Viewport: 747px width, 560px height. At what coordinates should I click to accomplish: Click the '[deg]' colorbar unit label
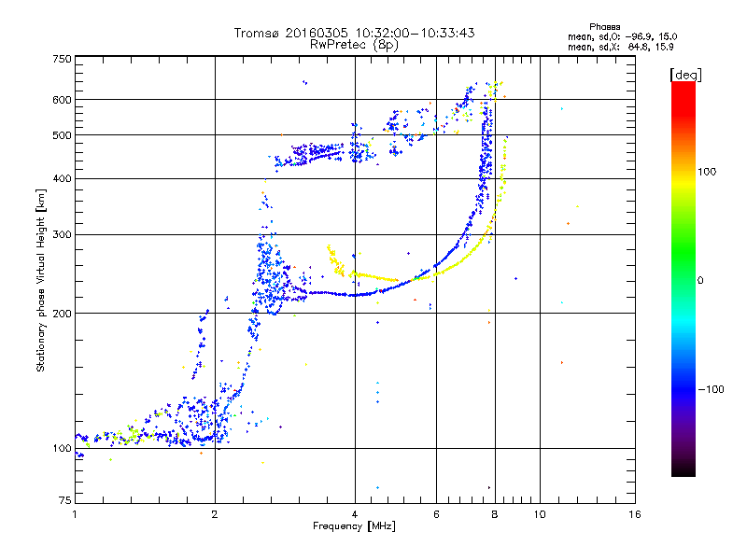tap(685, 75)
